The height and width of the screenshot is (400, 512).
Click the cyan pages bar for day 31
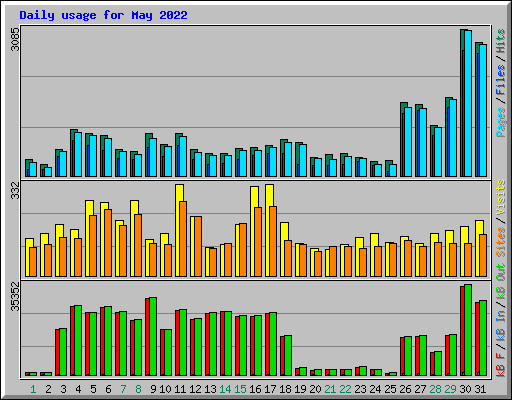tap(483, 110)
